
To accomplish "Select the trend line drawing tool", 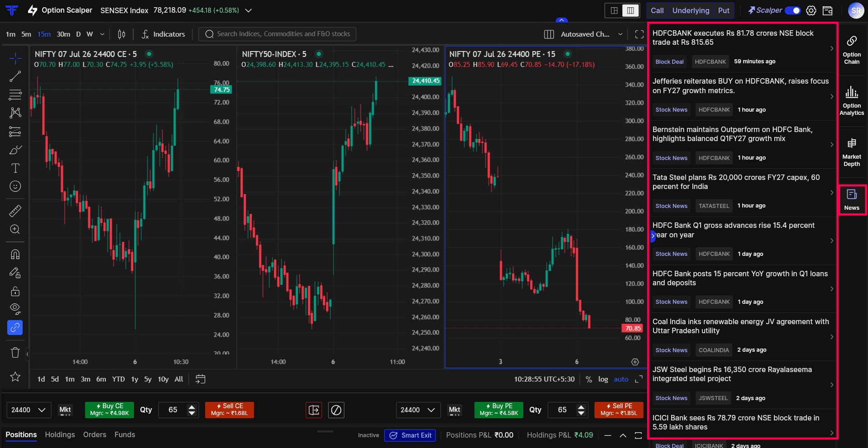I will 15,76.
